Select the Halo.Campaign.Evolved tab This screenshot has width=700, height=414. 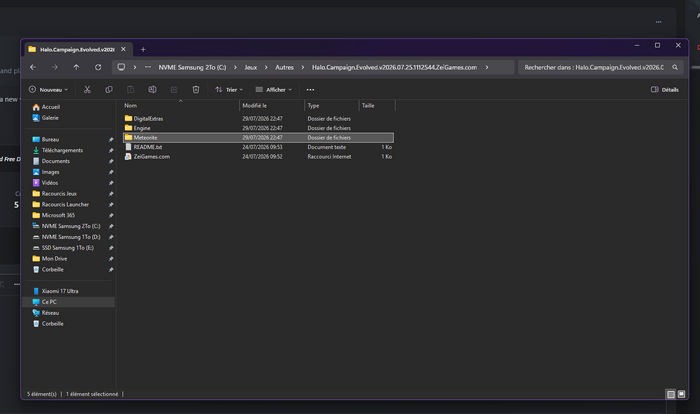pyautogui.click(x=77, y=50)
